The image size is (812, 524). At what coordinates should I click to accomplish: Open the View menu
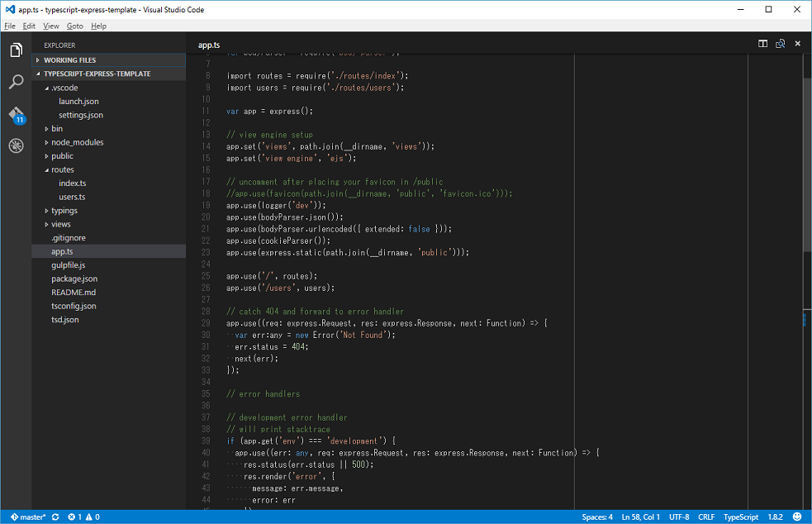(50, 26)
